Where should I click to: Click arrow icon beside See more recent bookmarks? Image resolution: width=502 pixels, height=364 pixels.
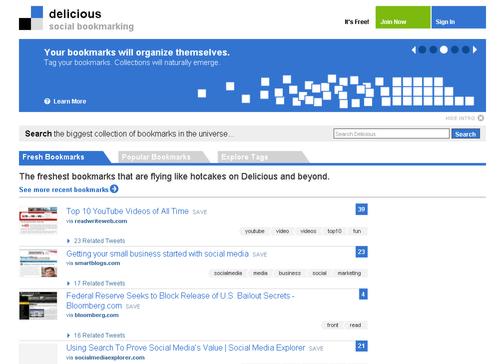coord(114,189)
